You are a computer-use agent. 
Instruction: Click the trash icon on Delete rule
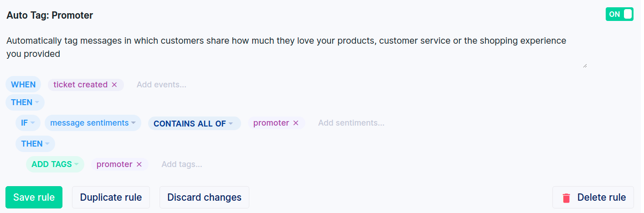567,198
